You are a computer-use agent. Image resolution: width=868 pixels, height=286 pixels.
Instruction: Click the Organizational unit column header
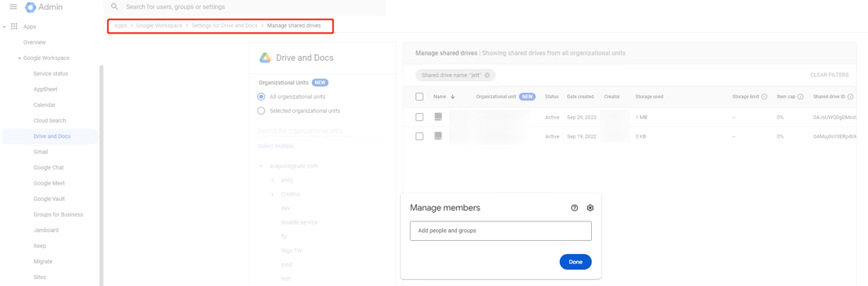(496, 97)
